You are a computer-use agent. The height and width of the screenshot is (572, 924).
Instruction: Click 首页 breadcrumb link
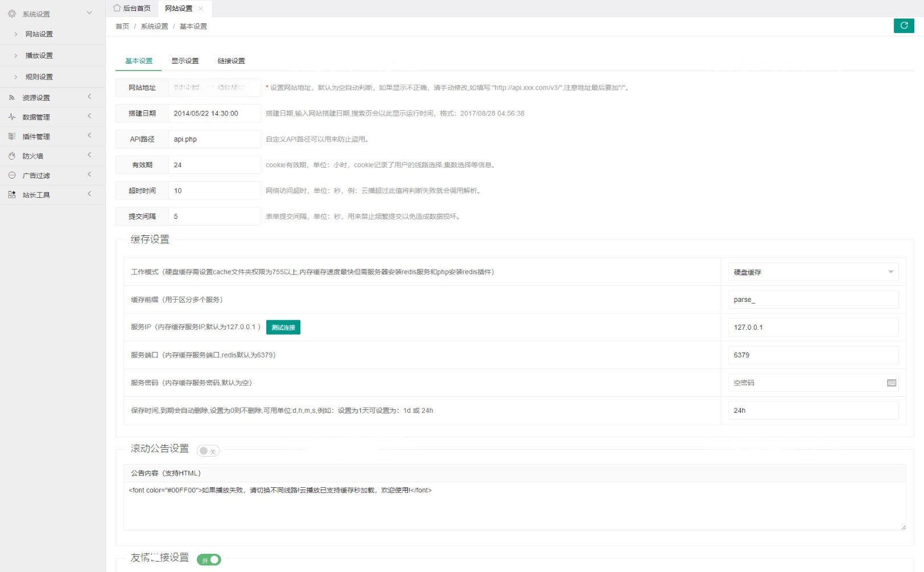122,26
